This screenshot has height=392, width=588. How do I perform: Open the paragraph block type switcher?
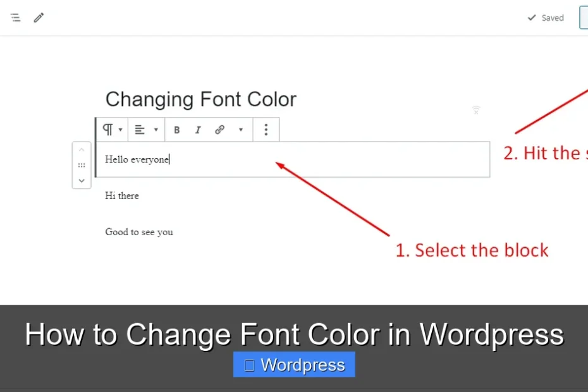tap(107, 129)
